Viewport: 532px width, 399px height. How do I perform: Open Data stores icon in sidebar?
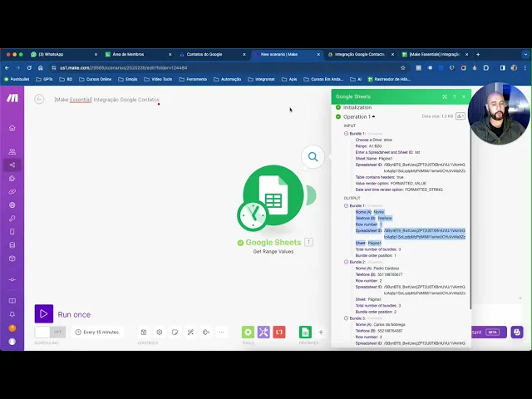(12, 245)
